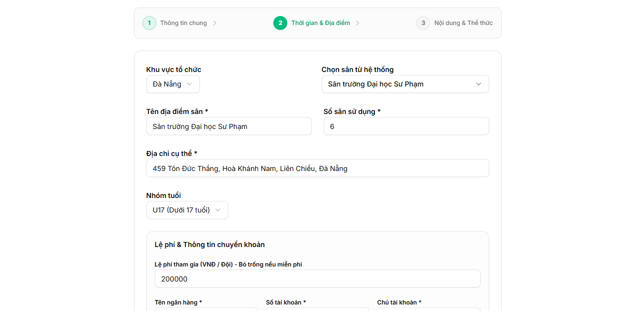Focus the Số sân sử dụng field
This screenshot has height=311, width=644.
point(406,126)
